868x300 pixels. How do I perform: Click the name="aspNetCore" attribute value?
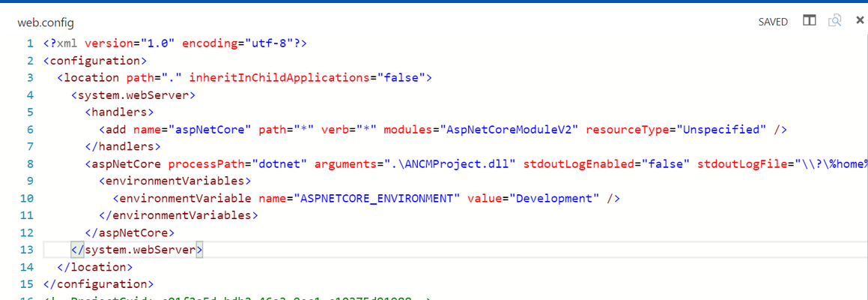pyautogui.click(x=210, y=129)
